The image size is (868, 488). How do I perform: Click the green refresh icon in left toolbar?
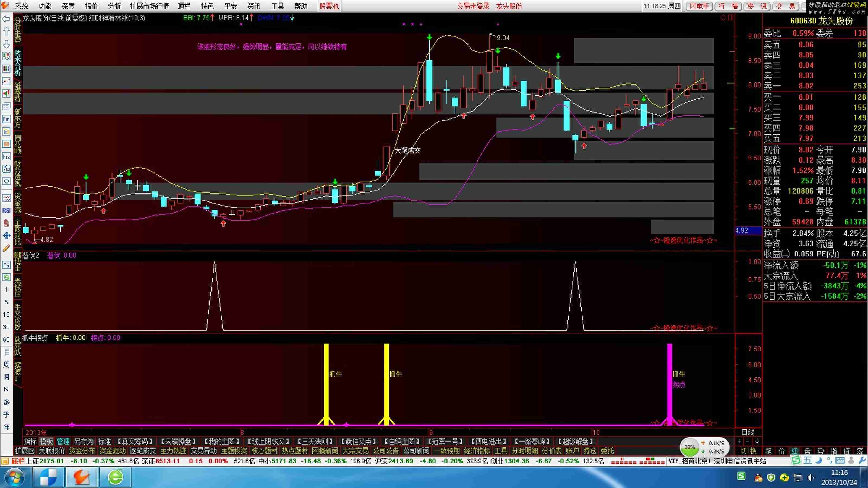(6, 277)
